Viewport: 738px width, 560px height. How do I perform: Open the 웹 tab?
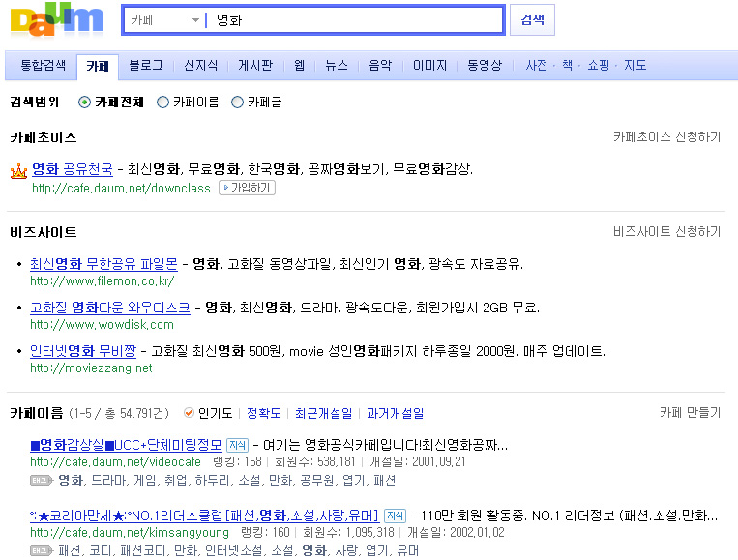pos(299,65)
